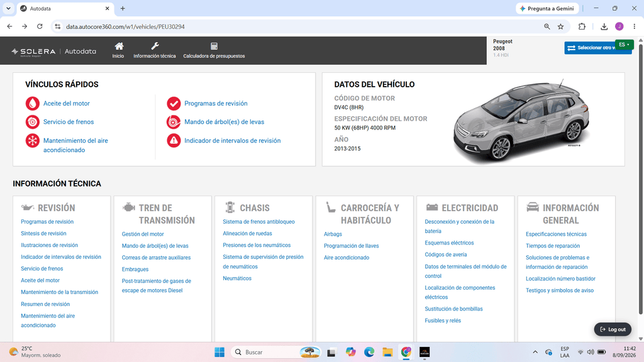Open Alineación de ruedas link

[x=247, y=234]
